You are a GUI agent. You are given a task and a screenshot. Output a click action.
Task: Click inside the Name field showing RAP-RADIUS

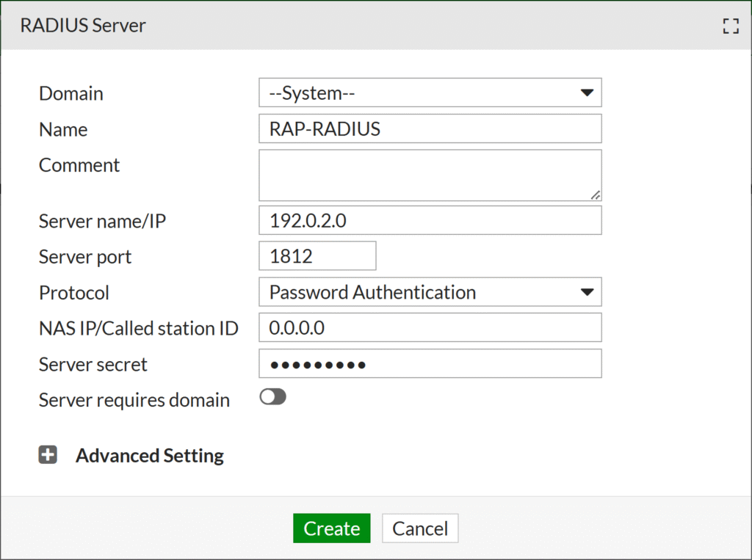pos(430,128)
